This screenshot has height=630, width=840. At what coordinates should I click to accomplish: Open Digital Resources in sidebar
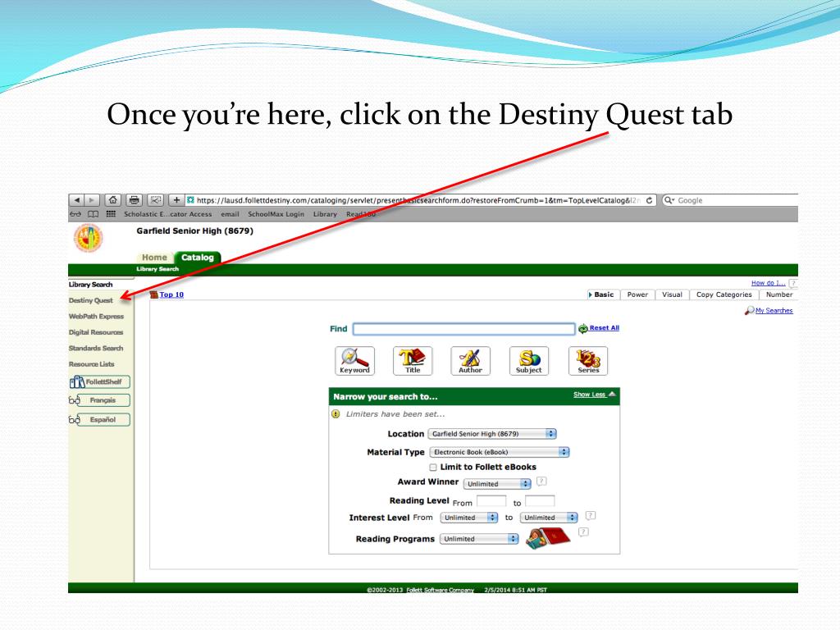coord(96,332)
